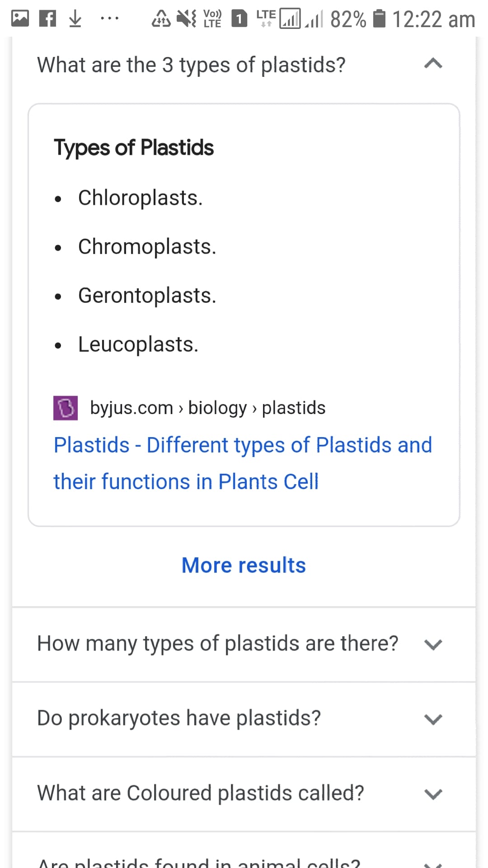Tap the 'What are the 3 types' question

tap(191, 65)
